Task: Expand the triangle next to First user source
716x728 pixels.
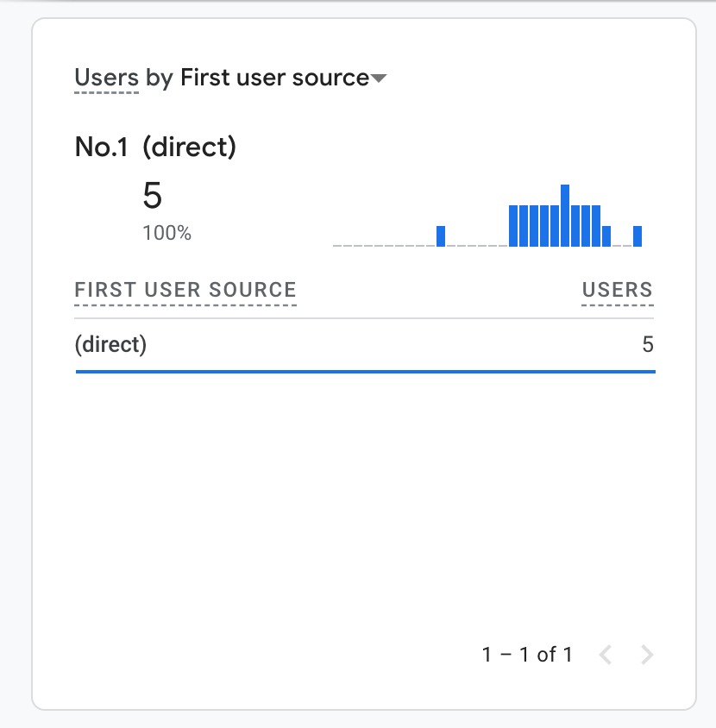Action: coord(377,78)
